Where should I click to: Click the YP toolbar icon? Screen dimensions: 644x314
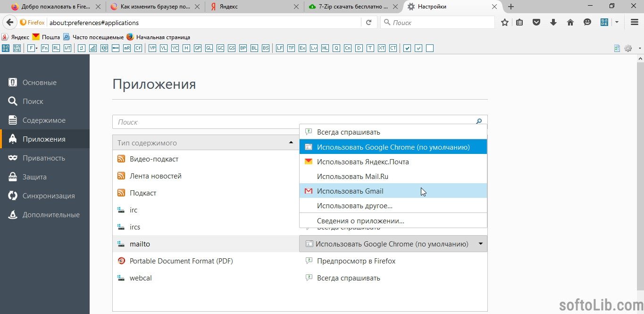coord(152,48)
